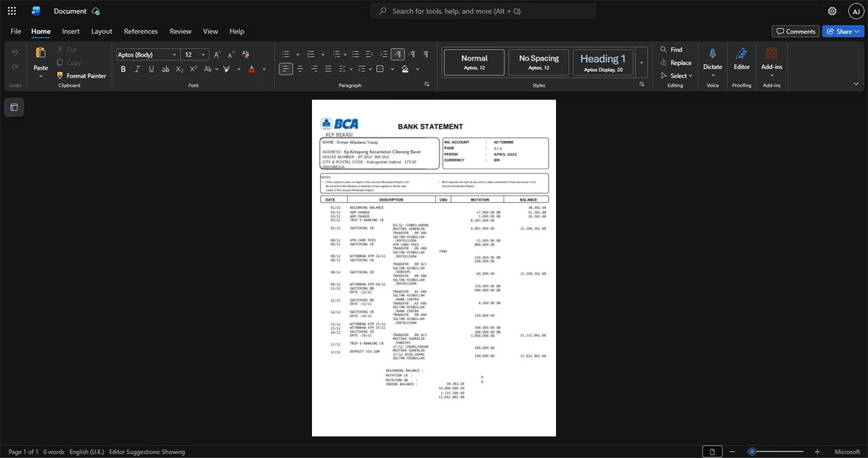Open the AJ account avatar

point(856,11)
